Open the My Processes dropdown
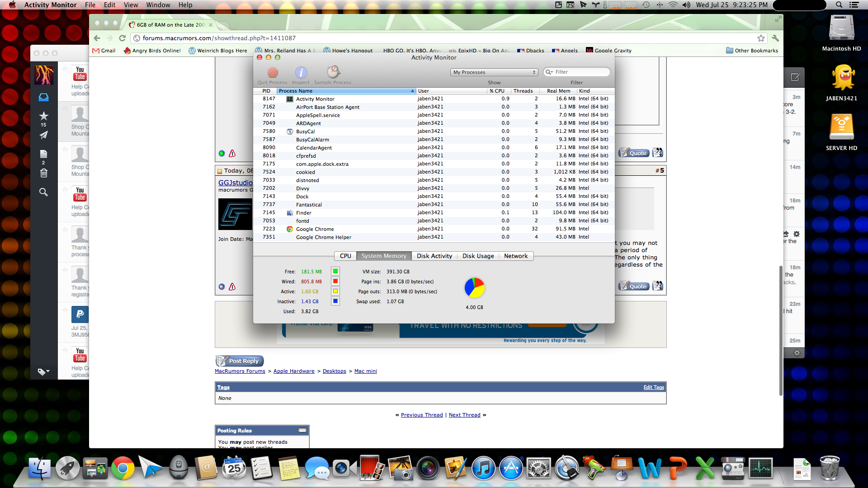The height and width of the screenshot is (488, 868). [494, 72]
